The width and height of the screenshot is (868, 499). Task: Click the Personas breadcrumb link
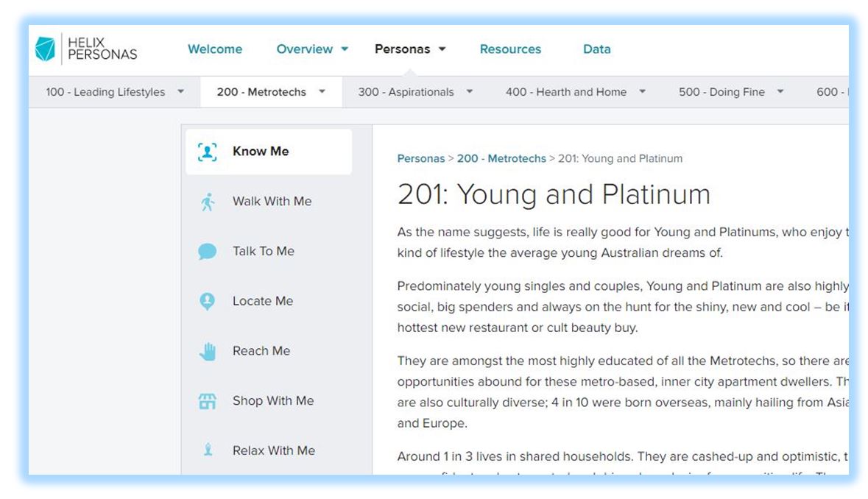coord(420,158)
